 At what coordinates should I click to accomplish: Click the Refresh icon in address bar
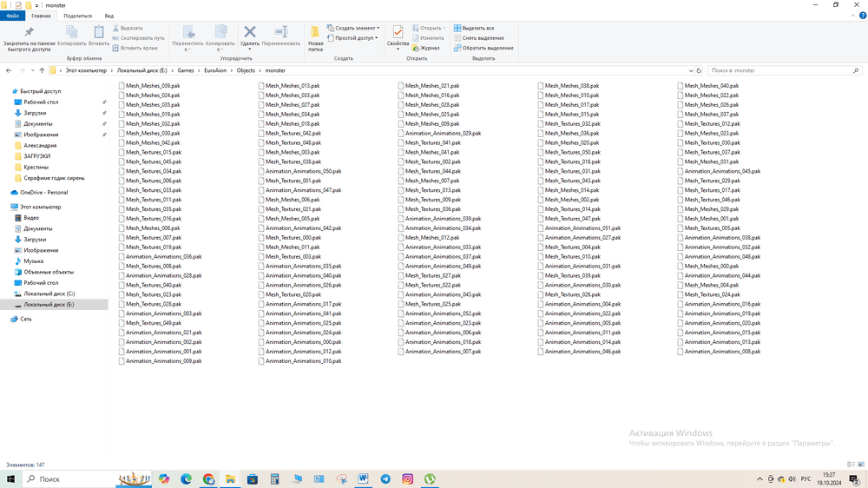699,70
